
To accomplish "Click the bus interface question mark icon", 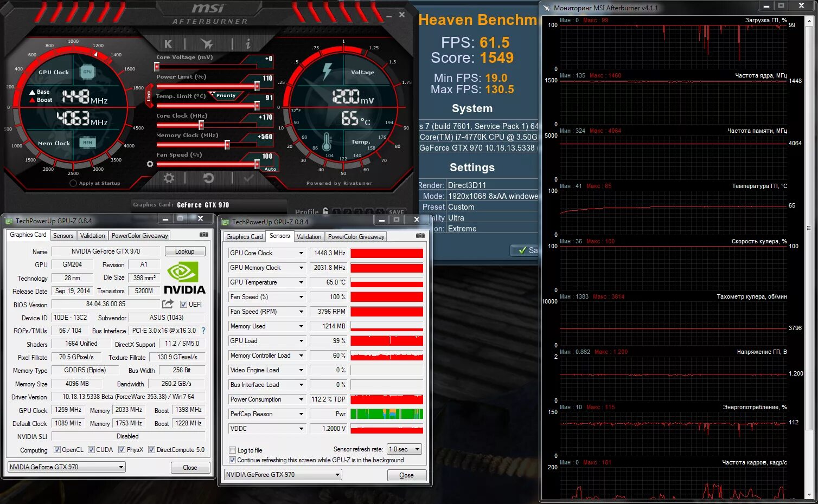I will pos(203,331).
